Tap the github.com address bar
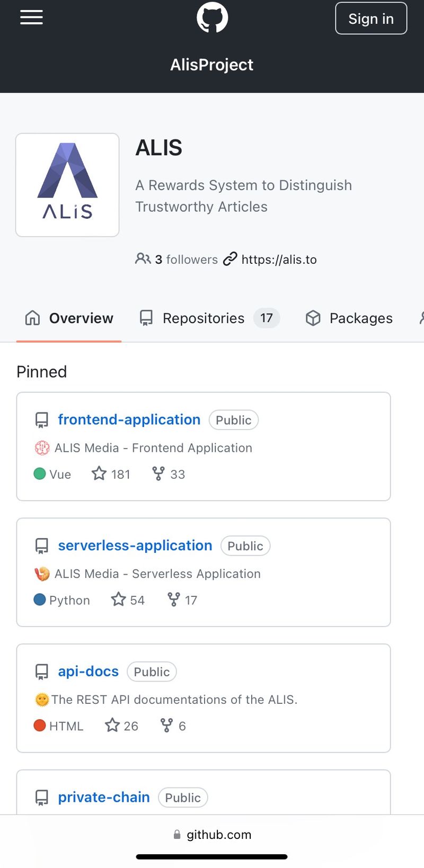Screen dimensions: 424x868 (x=212, y=835)
